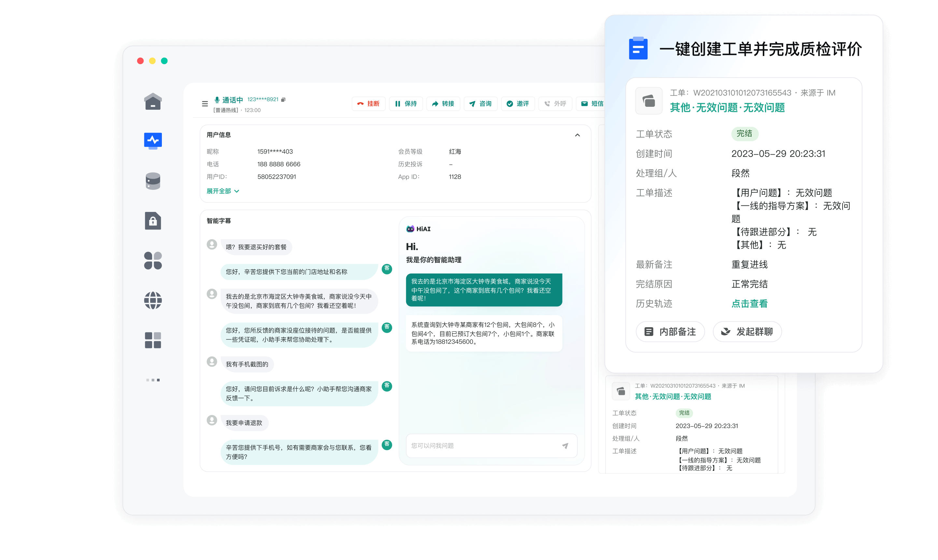The image size is (938, 560).
Task: Open the monitor panel via the blue sidebar icon
Action: click(153, 140)
